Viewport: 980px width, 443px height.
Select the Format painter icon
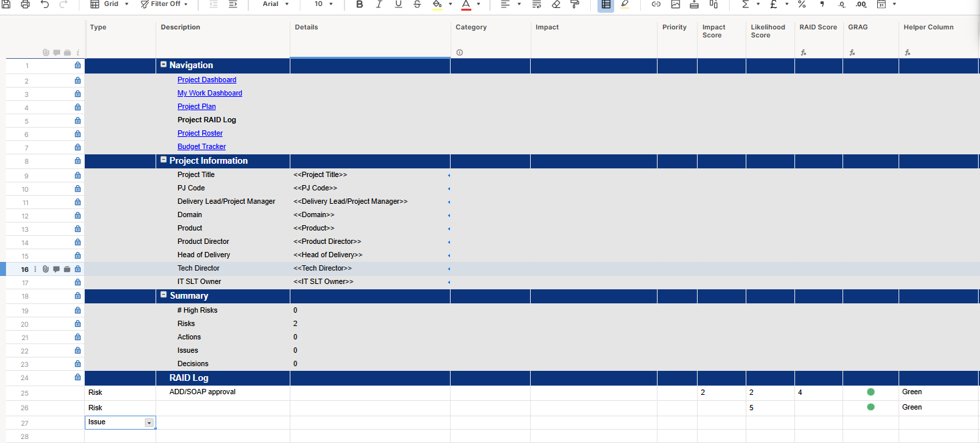[575, 4]
